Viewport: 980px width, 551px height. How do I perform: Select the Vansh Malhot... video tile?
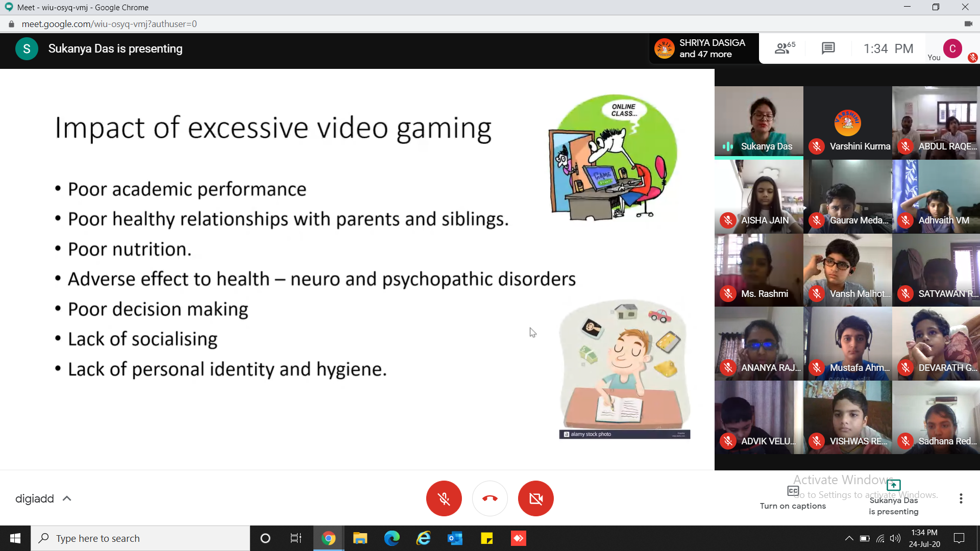click(x=847, y=270)
